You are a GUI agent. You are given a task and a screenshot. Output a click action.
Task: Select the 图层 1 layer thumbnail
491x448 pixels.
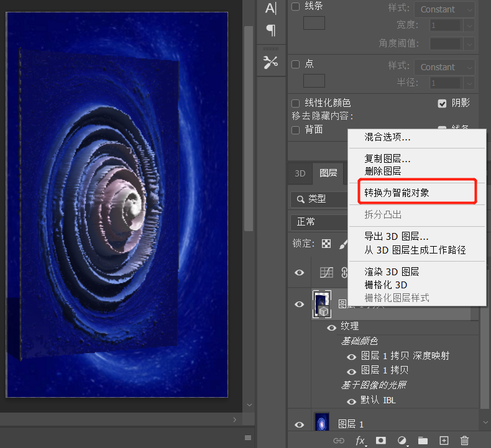pos(321,423)
